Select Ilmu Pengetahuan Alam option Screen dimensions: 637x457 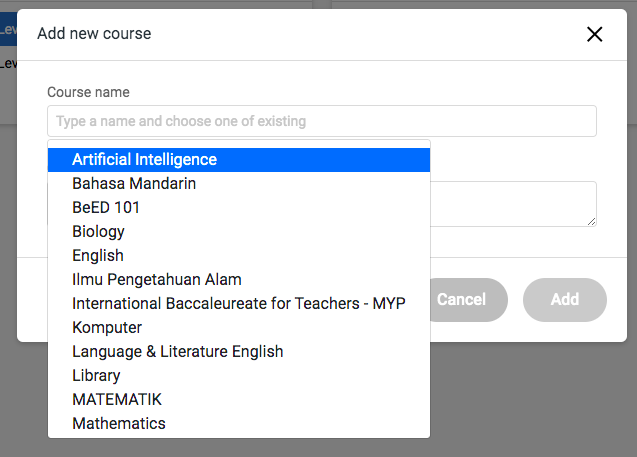(239, 279)
